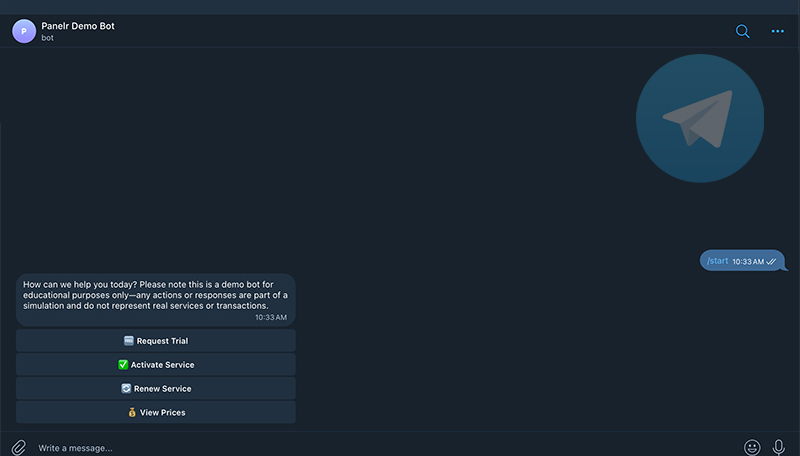Viewport: 800px width, 456px height.
Task: Open the emoji picker smiley icon
Action: 752,447
